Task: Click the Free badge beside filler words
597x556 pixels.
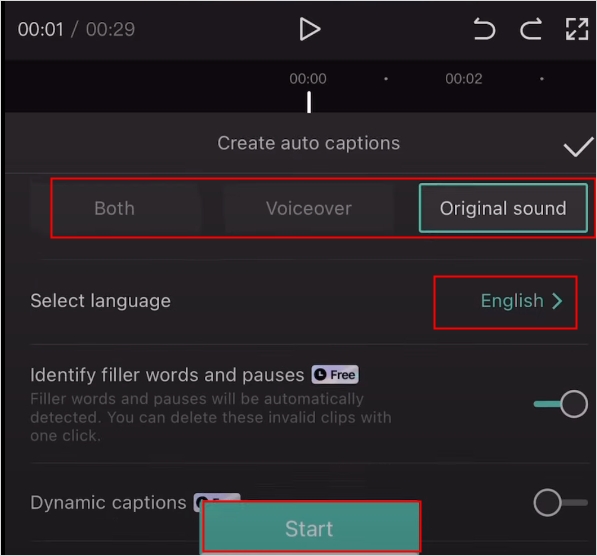Action: pos(335,375)
